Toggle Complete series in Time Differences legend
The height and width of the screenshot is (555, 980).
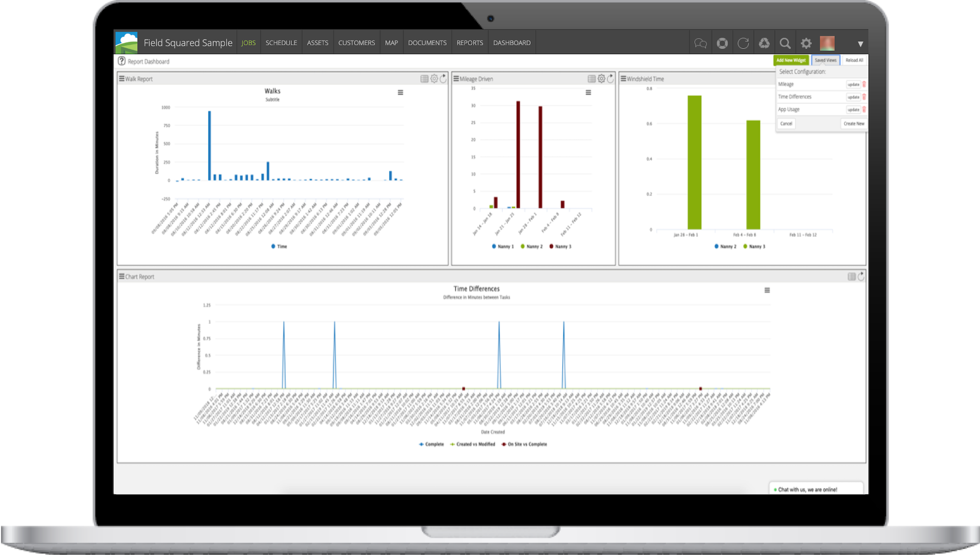click(x=434, y=444)
